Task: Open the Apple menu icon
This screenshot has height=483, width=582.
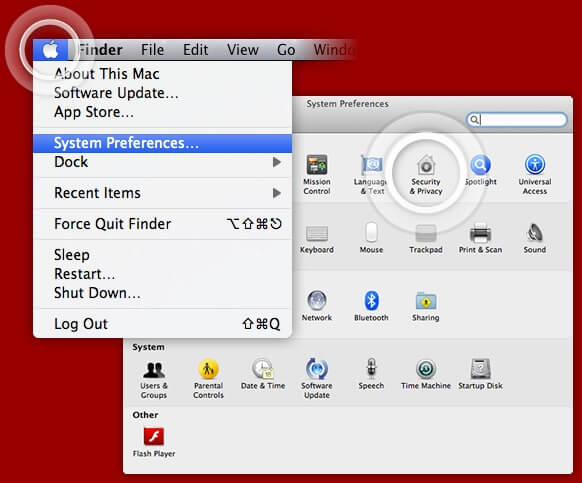Action: [50, 50]
